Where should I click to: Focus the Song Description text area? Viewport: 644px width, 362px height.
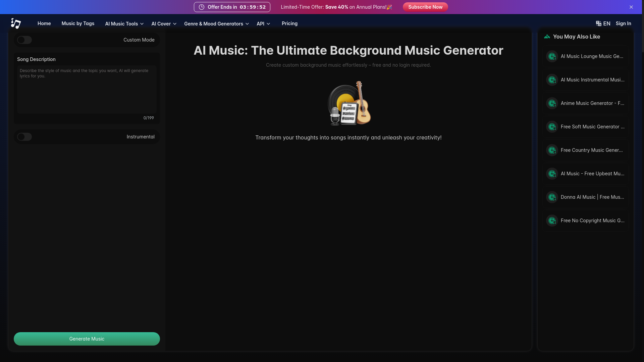tap(87, 89)
